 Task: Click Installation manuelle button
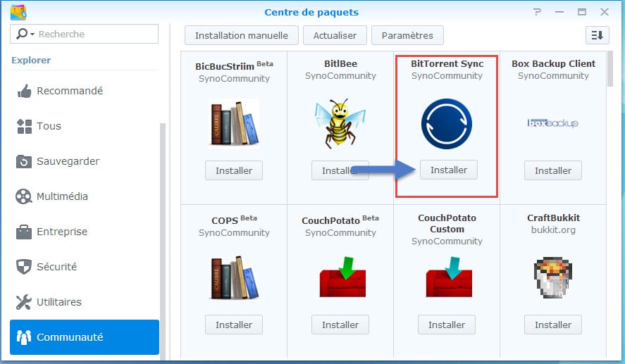242,35
